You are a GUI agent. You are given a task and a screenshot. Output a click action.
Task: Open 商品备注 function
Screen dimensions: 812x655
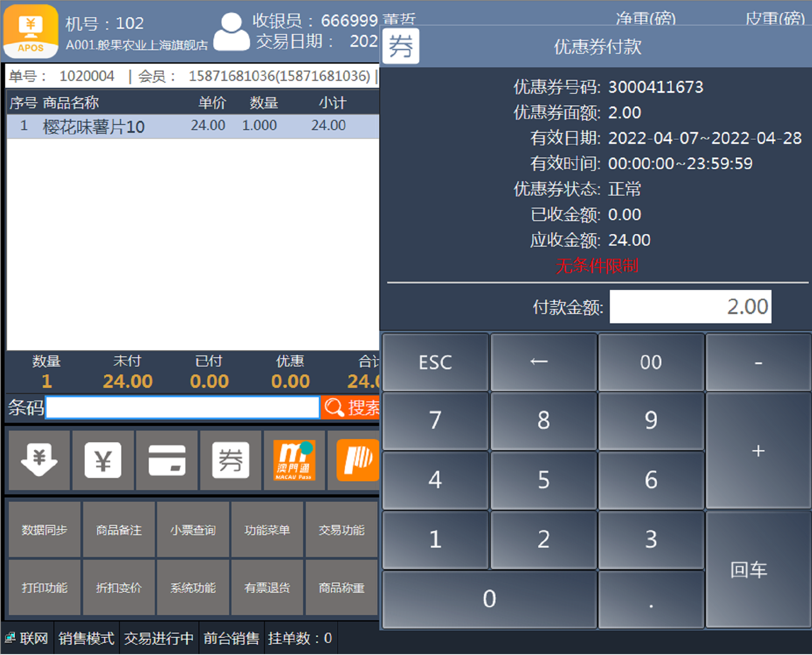pyautogui.click(x=119, y=530)
